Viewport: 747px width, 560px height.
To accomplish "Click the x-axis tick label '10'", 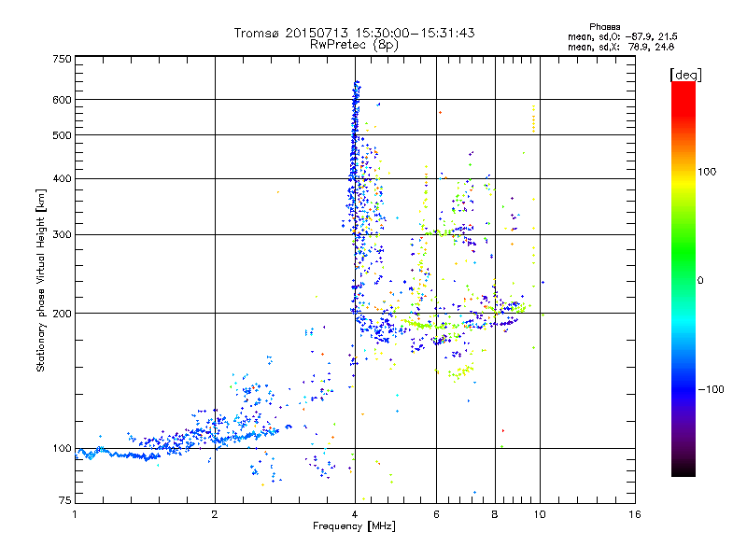I will pyautogui.click(x=540, y=514).
